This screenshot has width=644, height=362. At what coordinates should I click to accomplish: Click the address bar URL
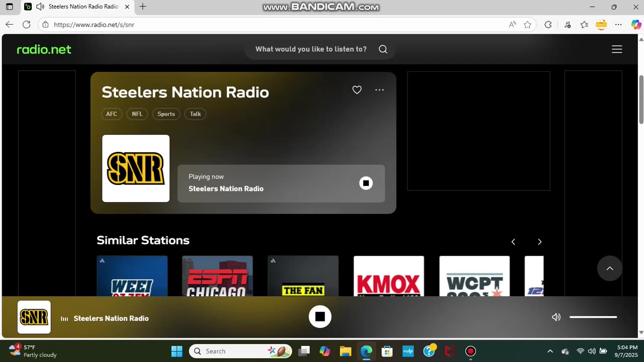94,25
